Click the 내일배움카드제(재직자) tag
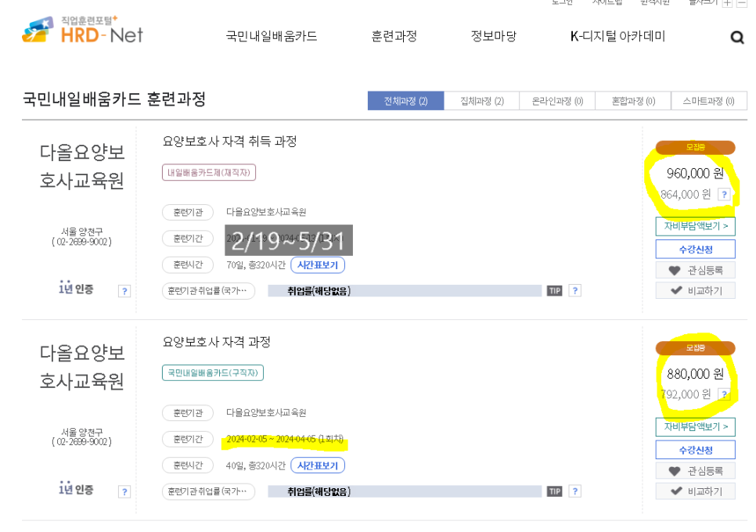 [209, 173]
